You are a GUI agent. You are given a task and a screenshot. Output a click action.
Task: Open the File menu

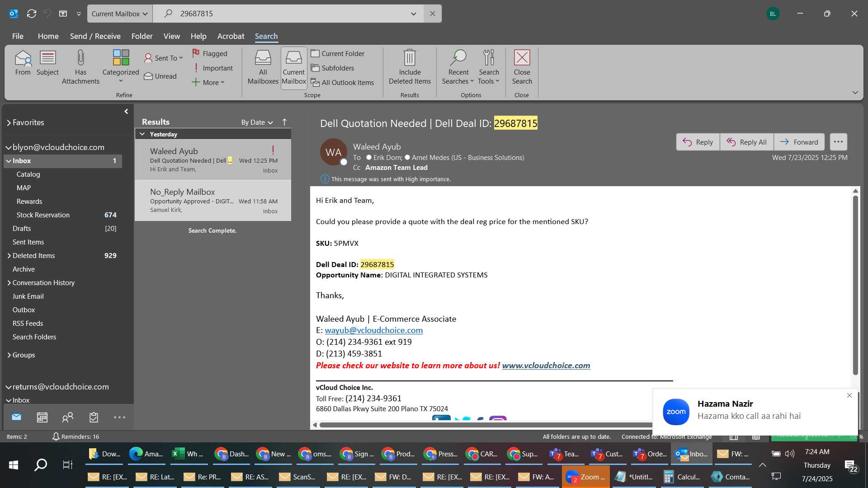[x=18, y=36]
